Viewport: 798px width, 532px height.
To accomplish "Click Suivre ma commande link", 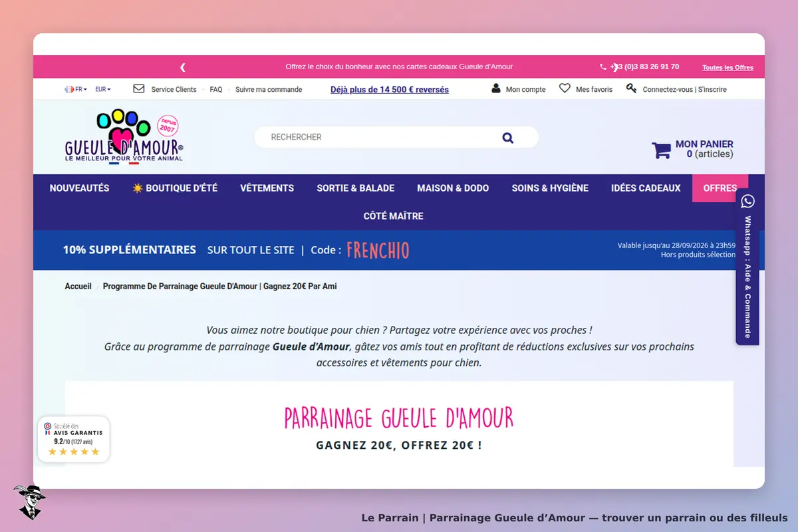I will click(x=269, y=89).
